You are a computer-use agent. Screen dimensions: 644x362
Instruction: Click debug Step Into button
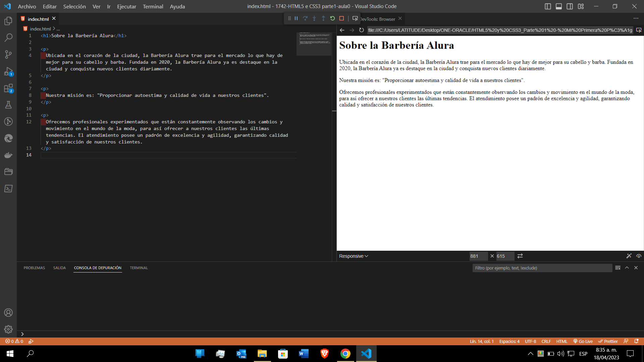click(x=314, y=18)
